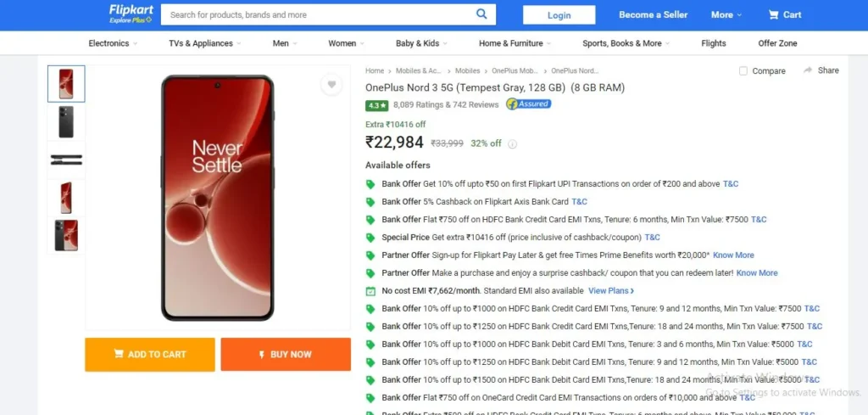Open the Offer Zone menu item
The image size is (868, 415).
click(778, 43)
